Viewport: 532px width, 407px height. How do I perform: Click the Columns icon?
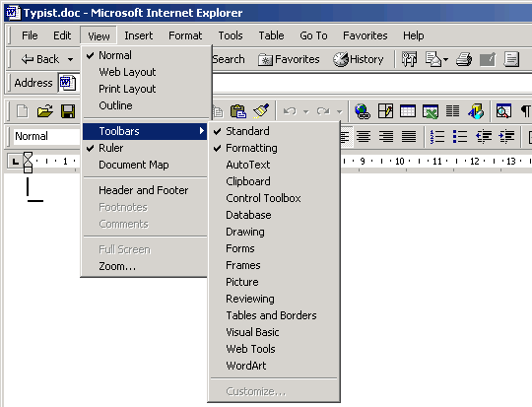(452, 111)
